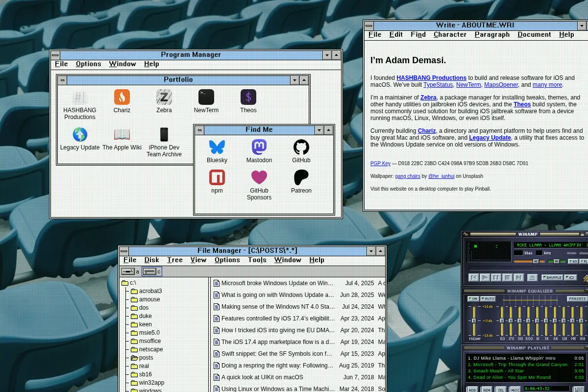The width and height of the screenshot is (588, 392).
Task: Start playback with Winamp's play button
Action: point(485,277)
